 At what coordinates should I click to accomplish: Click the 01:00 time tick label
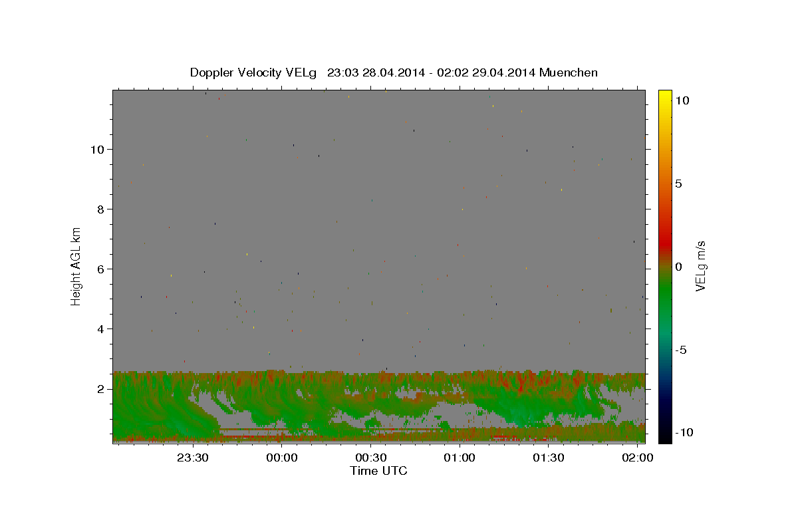click(x=460, y=458)
